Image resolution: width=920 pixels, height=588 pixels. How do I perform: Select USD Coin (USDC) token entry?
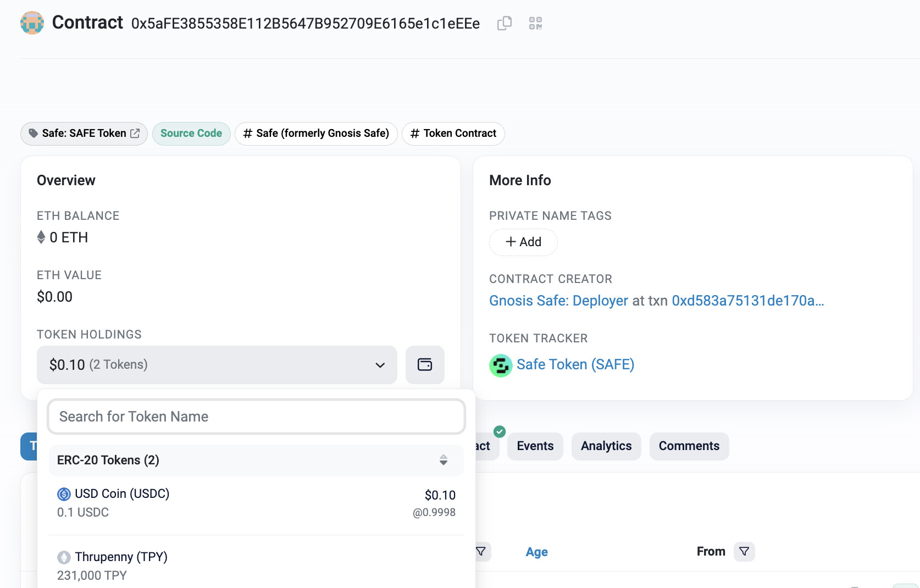coord(257,503)
